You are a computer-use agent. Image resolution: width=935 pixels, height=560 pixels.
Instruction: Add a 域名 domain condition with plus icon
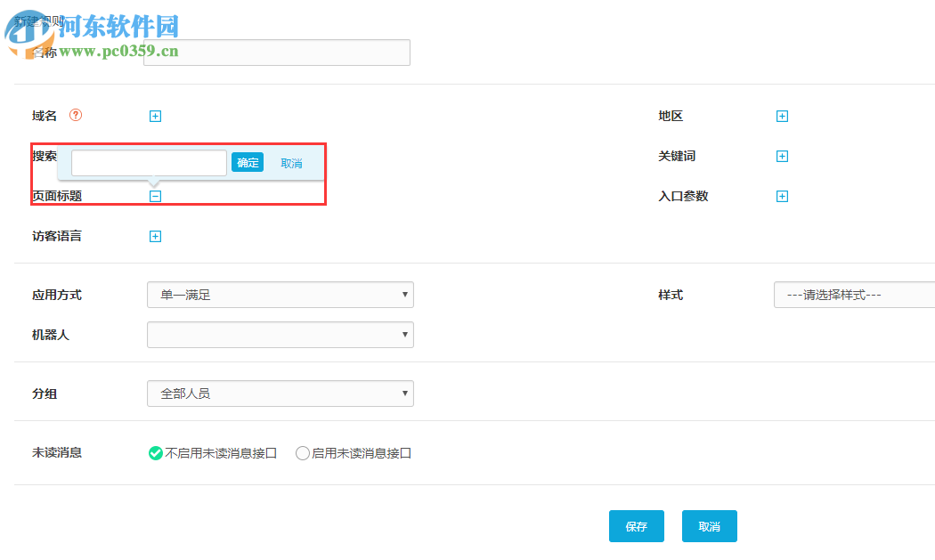click(155, 116)
